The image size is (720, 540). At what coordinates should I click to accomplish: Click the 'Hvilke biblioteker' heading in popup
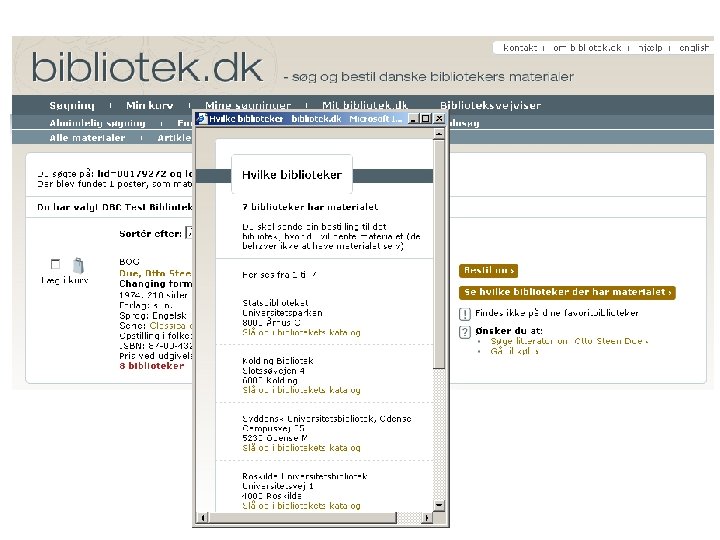[292, 175]
